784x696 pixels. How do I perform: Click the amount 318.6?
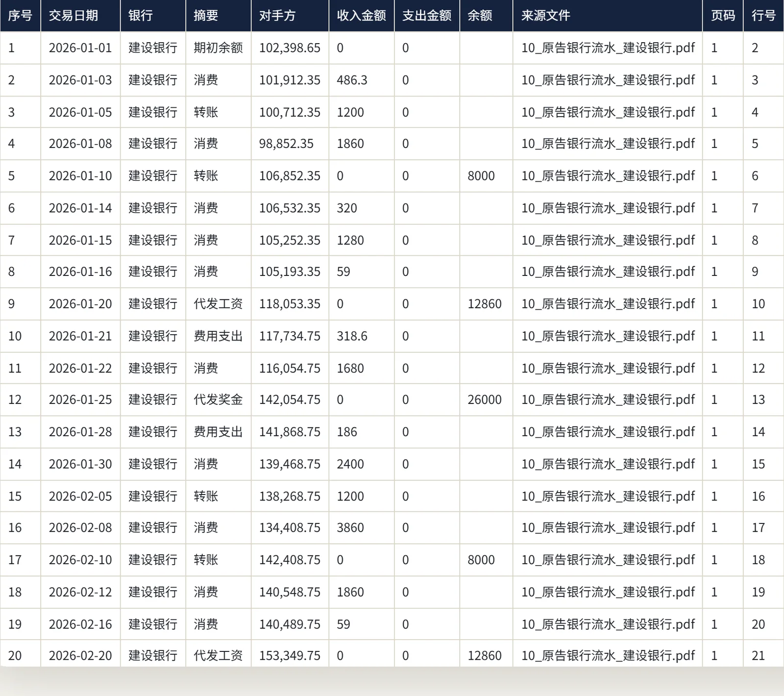pyautogui.click(x=352, y=336)
